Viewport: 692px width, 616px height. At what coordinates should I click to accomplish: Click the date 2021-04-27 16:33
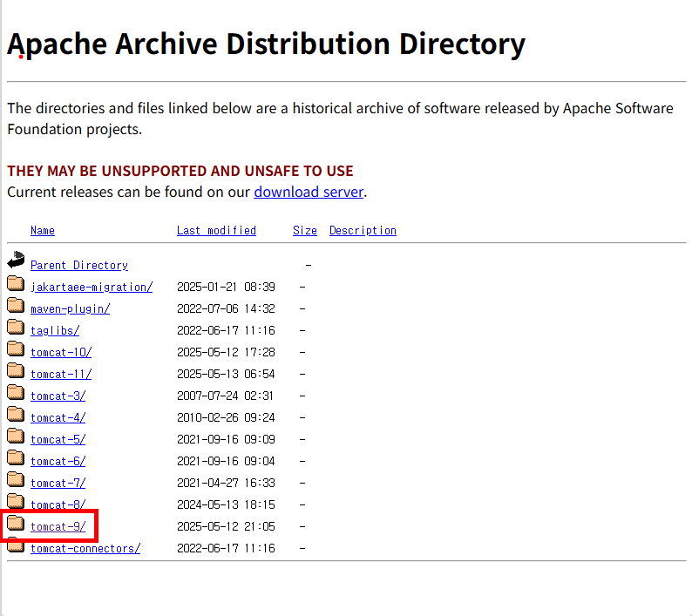pyautogui.click(x=226, y=484)
